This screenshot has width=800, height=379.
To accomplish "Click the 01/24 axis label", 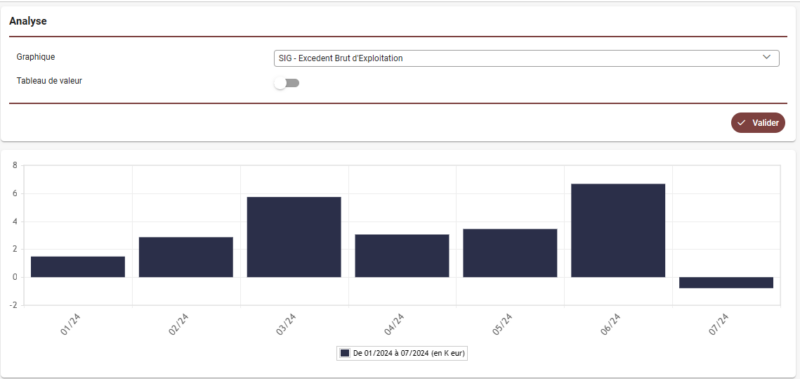I will pyautogui.click(x=71, y=324).
